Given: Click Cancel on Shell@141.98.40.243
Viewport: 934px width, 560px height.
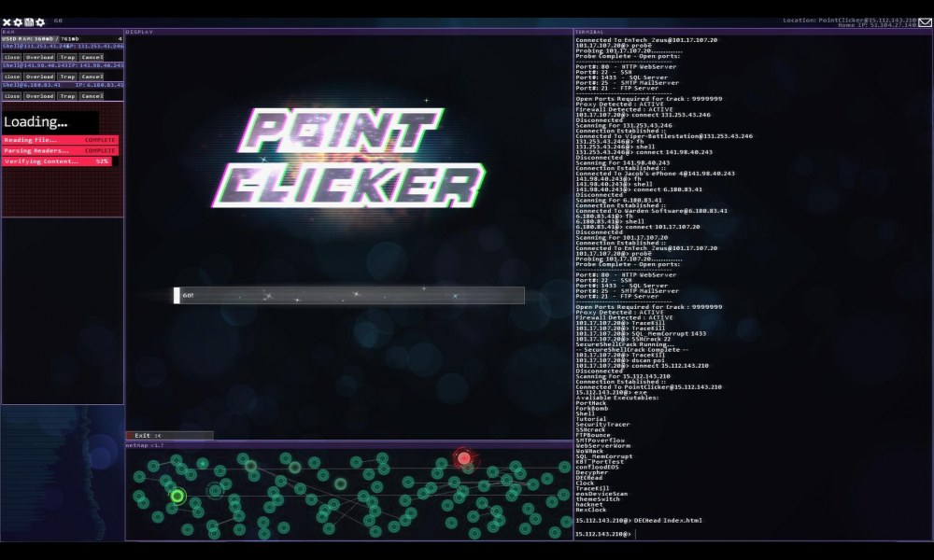Looking at the screenshot, I should [92, 77].
